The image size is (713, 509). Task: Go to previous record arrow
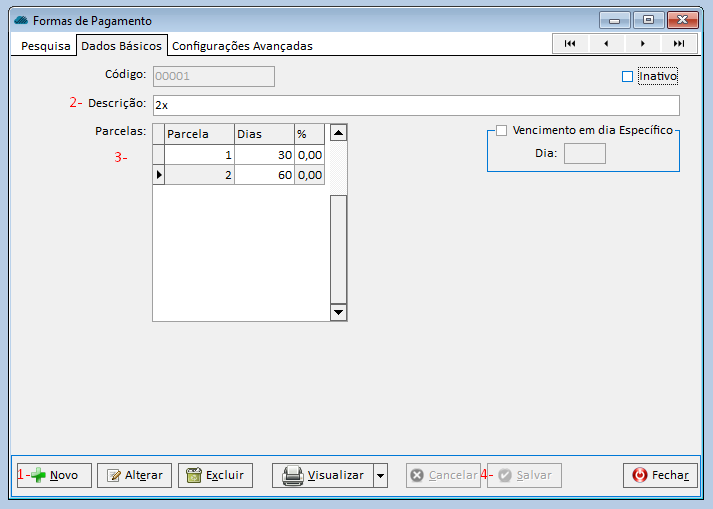point(606,44)
